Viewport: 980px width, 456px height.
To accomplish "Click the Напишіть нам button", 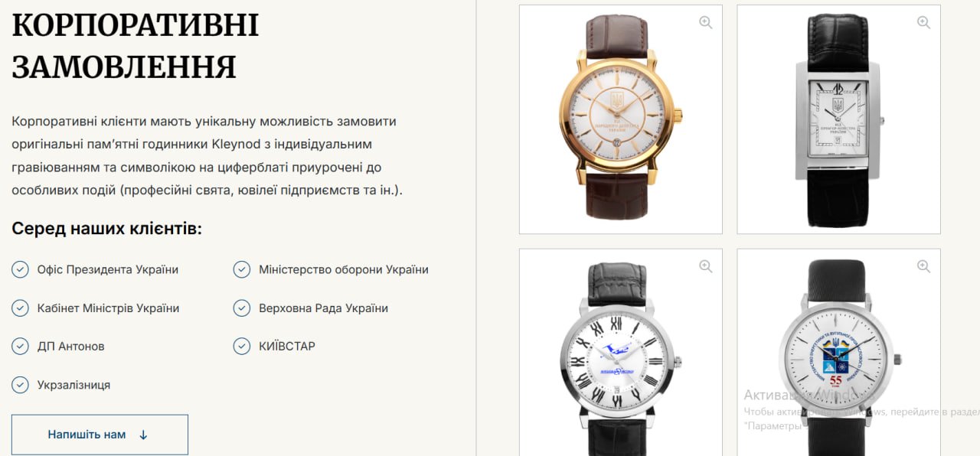I will point(100,435).
